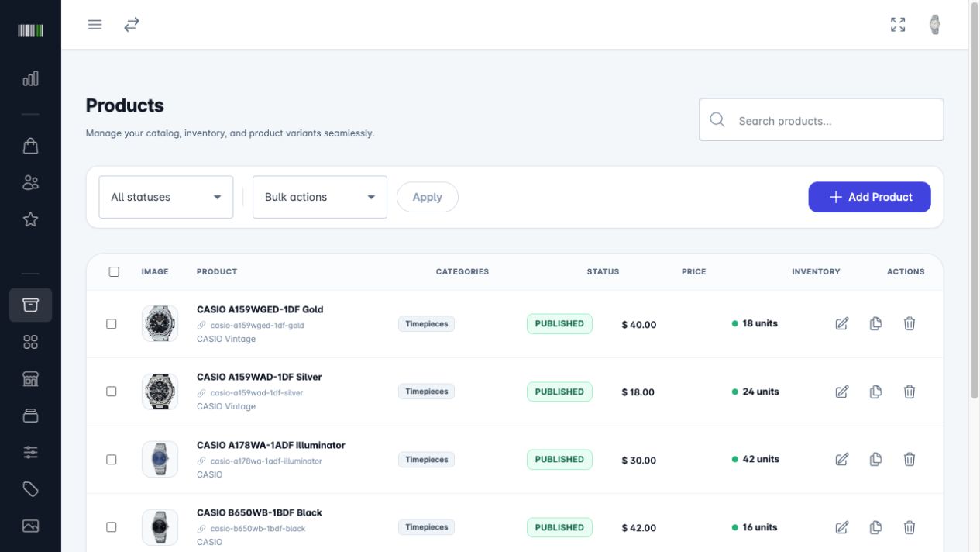Open CASIO A159WAD-1DF Silver product name
The width and height of the screenshot is (980, 552).
259,377
